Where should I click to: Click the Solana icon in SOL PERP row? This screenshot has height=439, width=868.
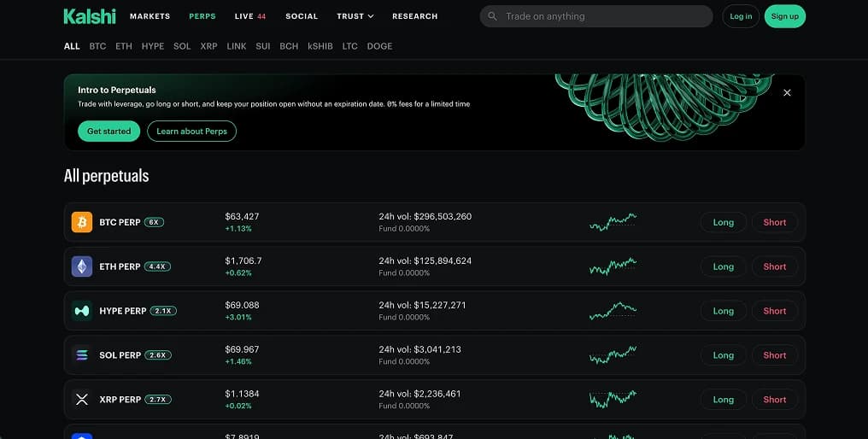tap(82, 354)
